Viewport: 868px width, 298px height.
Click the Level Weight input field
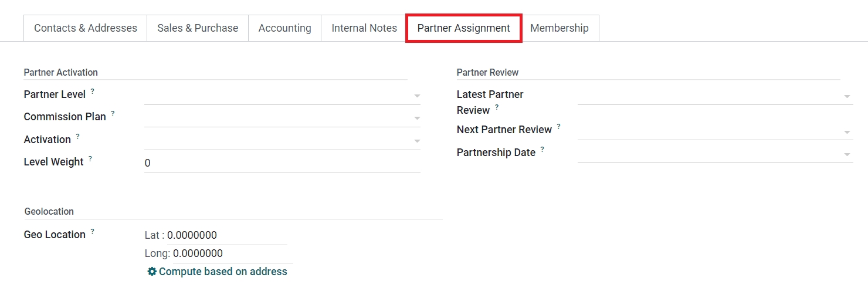point(282,163)
